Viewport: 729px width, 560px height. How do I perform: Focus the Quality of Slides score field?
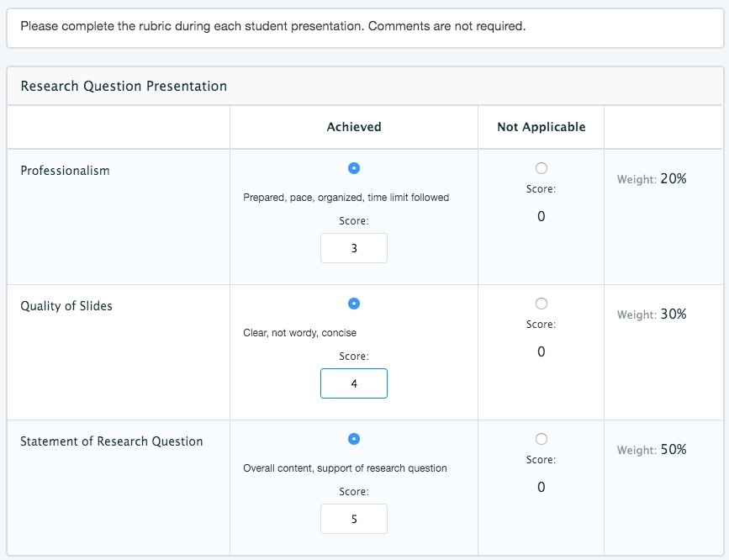click(354, 383)
